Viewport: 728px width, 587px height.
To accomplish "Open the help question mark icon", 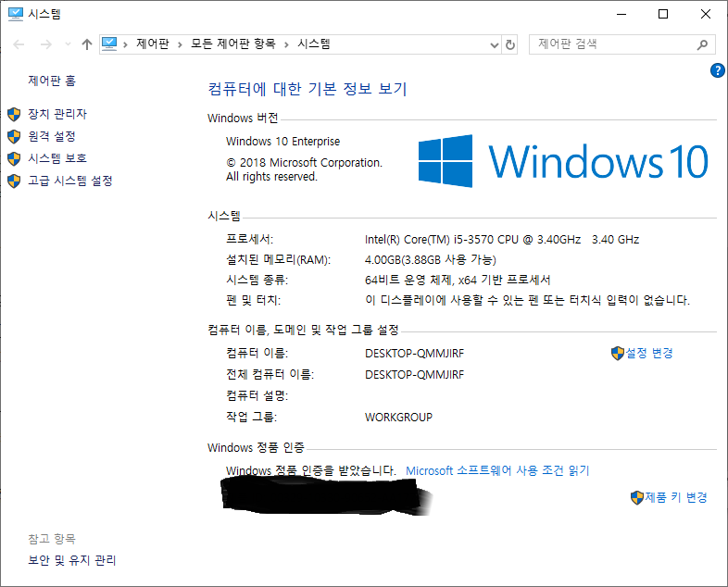I will pyautogui.click(x=717, y=70).
